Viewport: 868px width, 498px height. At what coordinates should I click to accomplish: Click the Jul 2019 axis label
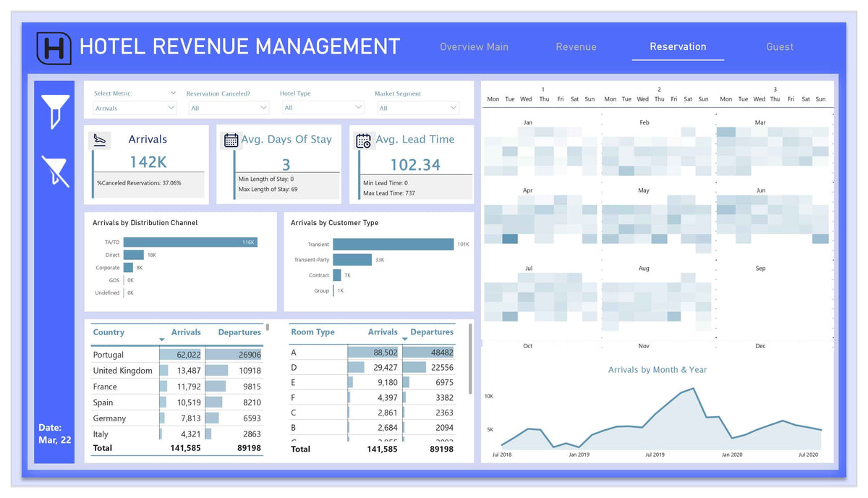(654, 455)
